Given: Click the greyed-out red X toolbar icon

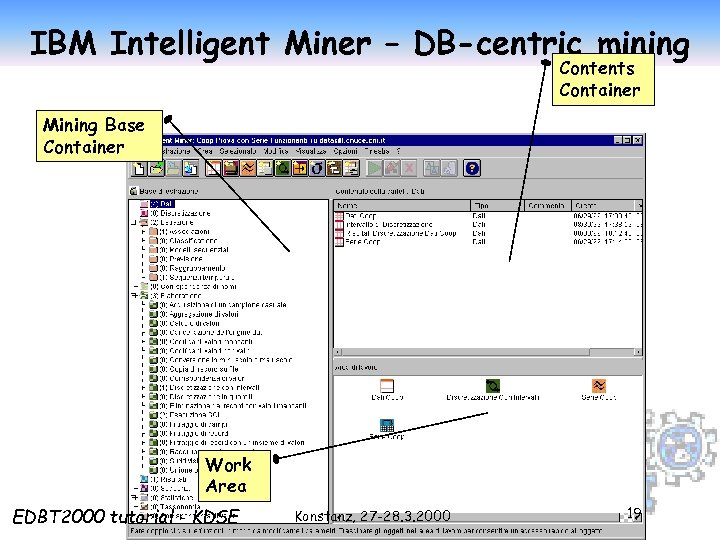Looking at the screenshot, I should tap(409, 169).
